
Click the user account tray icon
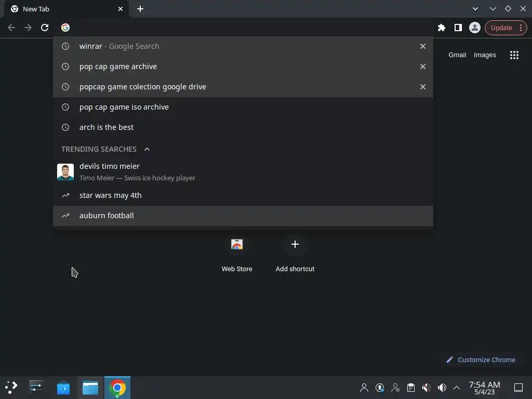click(x=364, y=388)
